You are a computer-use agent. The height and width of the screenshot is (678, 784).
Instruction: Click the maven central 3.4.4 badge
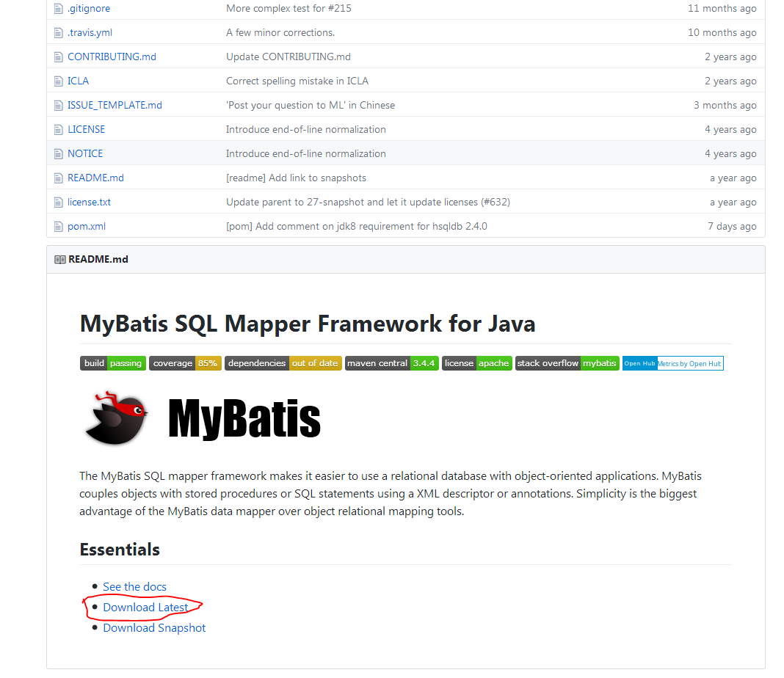(391, 363)
